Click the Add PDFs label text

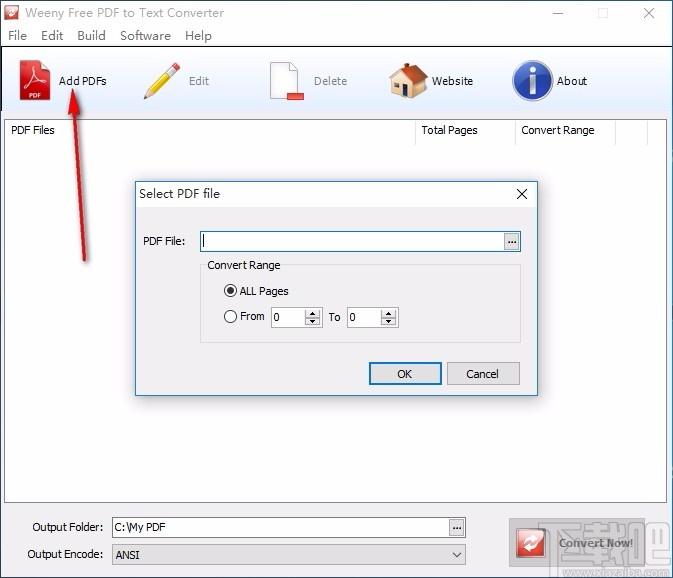pos(83,81)
